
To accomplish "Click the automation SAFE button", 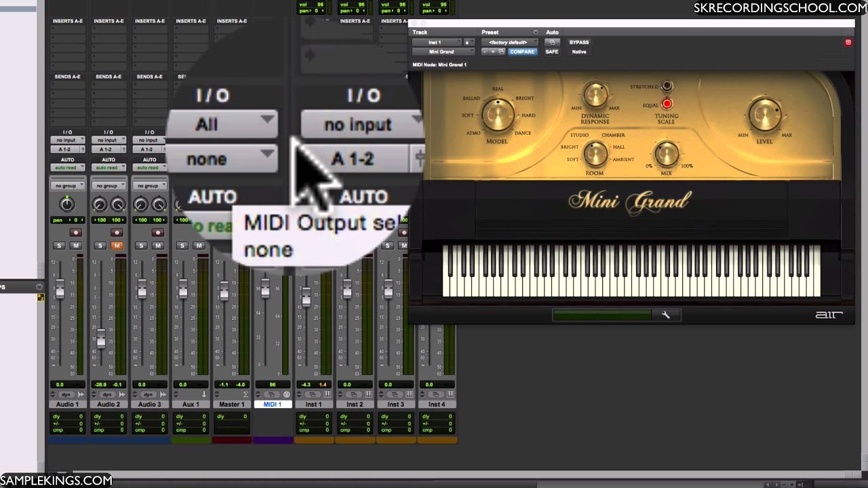I will [x=552, y=52].
